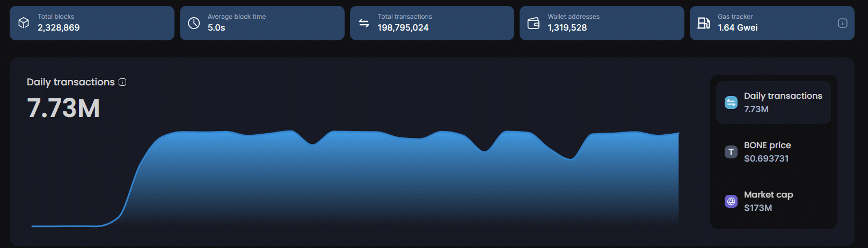Select the Daily transactions chart tab
868x248 pixels.
coord(774,102)
